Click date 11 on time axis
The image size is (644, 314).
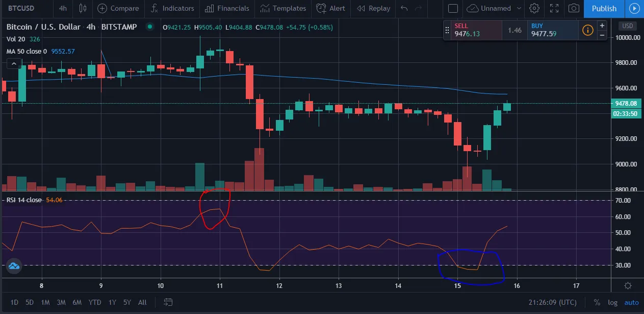(220, 286)
